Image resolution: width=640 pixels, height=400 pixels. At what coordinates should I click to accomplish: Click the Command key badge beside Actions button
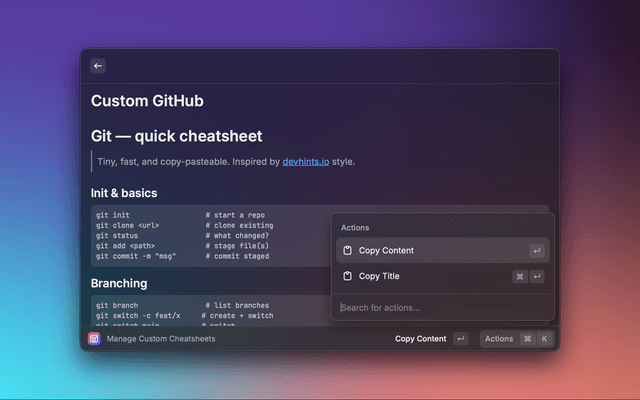click(527, 339)
